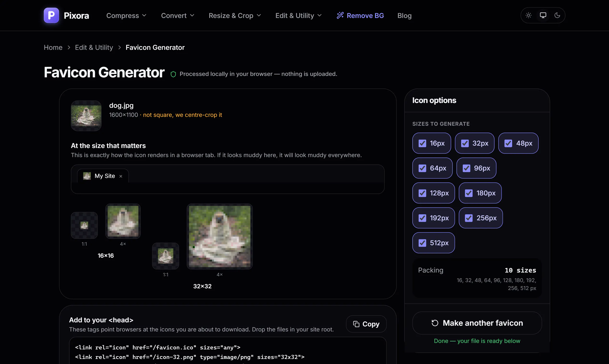Screen dimensions: 609x364
Task: Click the 32×32 4× preview
Action: point(220,236)
